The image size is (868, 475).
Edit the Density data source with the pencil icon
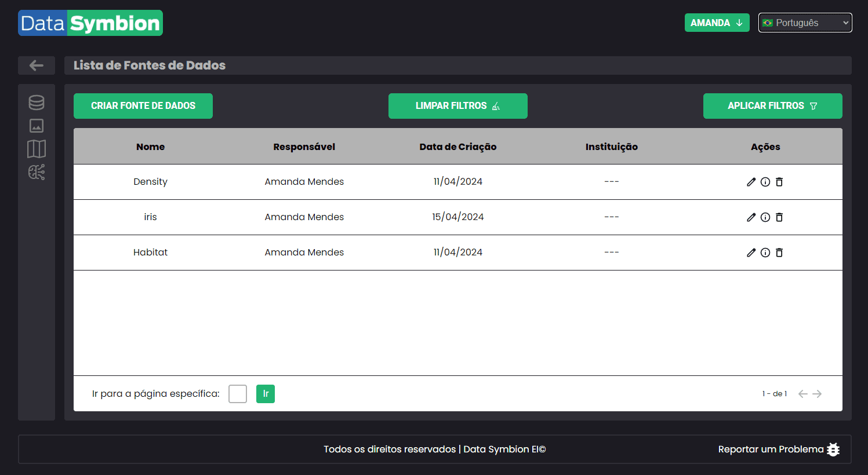point(751,181)
